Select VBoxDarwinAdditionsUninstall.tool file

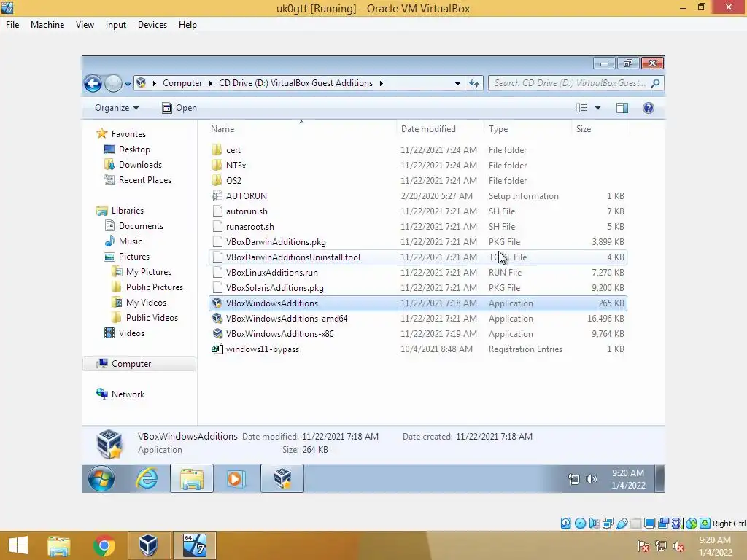click(x=418, y=257)
